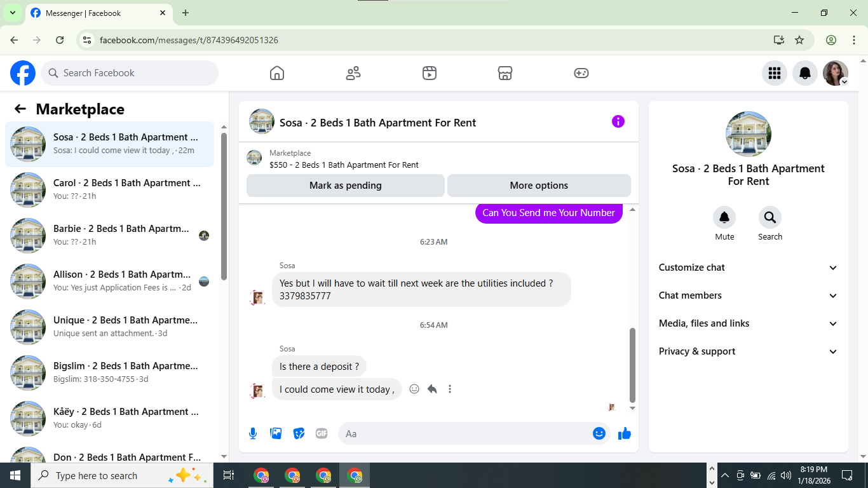The image size is (868, 488).
Task: Open the Gaming controller icon
Action: [x=581, y=73]
